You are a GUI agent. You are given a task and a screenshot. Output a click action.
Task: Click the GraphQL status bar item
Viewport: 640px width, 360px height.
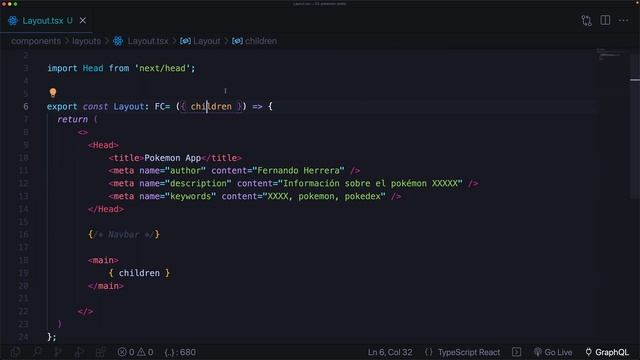coord(607,352)
